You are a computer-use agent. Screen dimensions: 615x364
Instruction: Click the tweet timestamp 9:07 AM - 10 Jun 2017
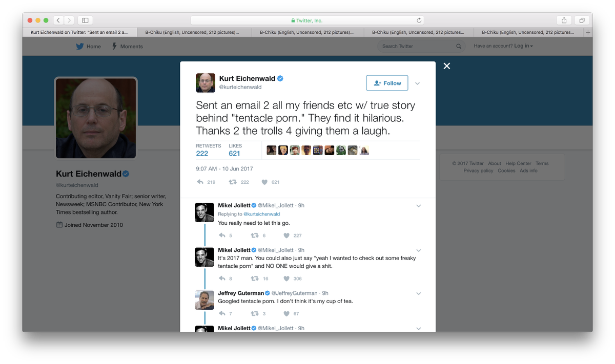pos(224,168)
